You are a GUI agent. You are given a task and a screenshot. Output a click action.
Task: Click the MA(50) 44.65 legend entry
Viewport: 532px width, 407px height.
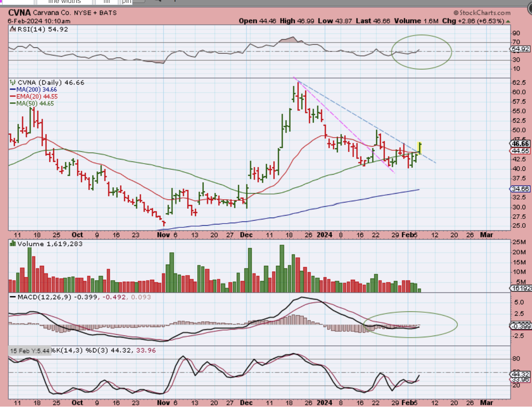point(32,103)
